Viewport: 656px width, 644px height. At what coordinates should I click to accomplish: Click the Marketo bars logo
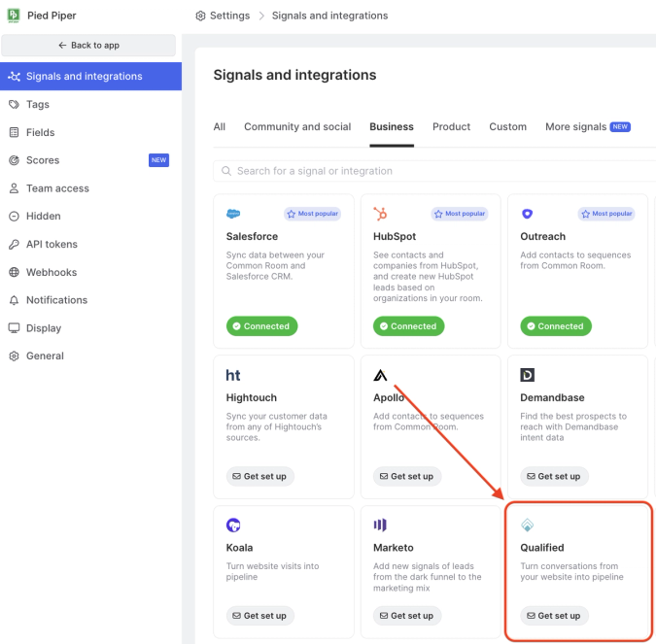pos(380,525)
